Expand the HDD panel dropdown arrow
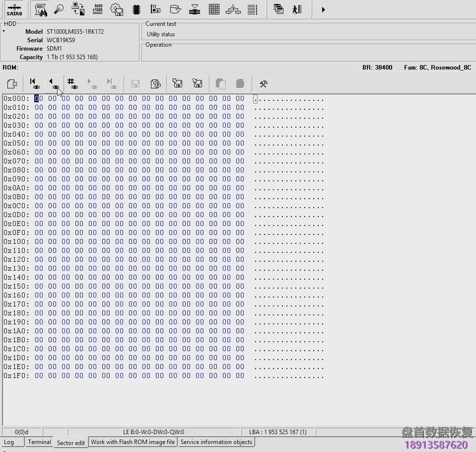Screen dimensions: 476x452 click(4, 31)
